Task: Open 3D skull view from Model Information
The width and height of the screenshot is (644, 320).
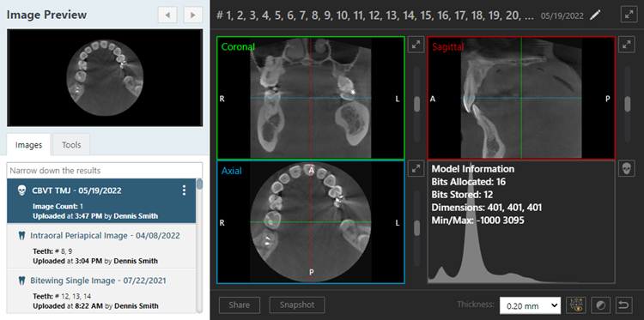Action: [626, 169]
